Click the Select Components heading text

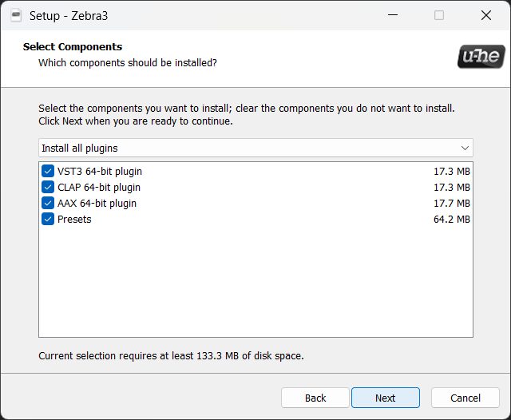[x=73, y=47]
